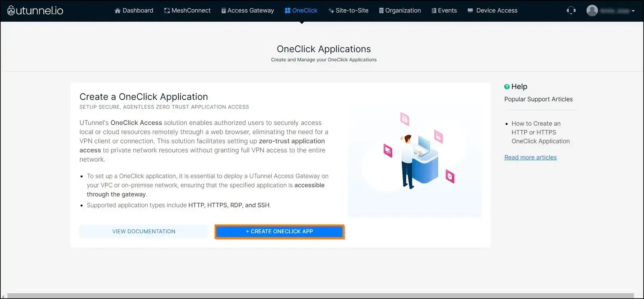Click the 'SETUP SECURE, AGENTLESS ZERO TRUST' caption
644x299 pixels.
164,107
